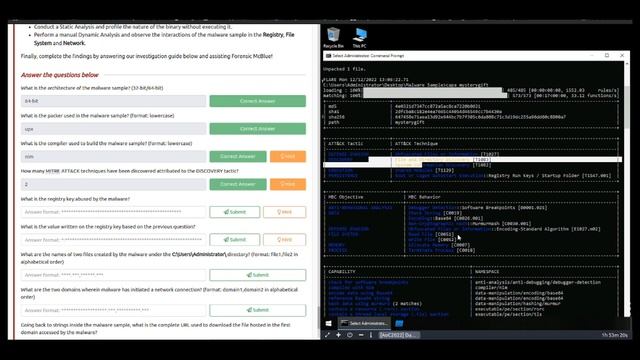Click 'compiler/nim' namespace row
Screen dimensions: 640x360
[491, 287]
